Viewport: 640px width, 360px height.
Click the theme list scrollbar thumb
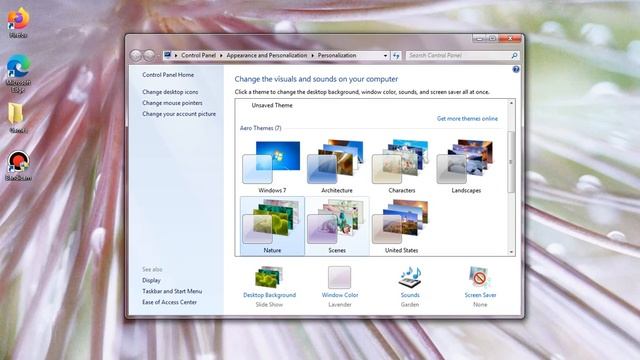click(511, 162)
